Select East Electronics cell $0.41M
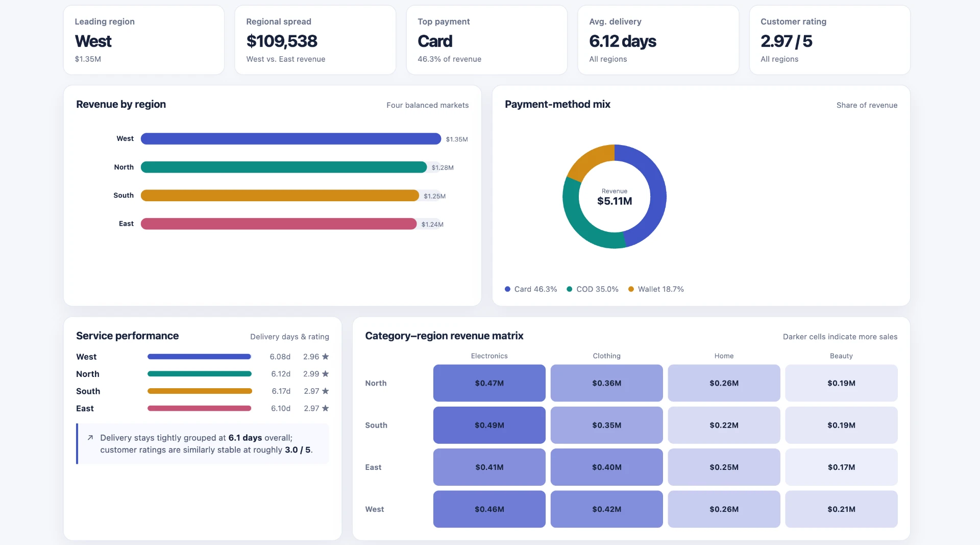 click(x=489, y=467)
